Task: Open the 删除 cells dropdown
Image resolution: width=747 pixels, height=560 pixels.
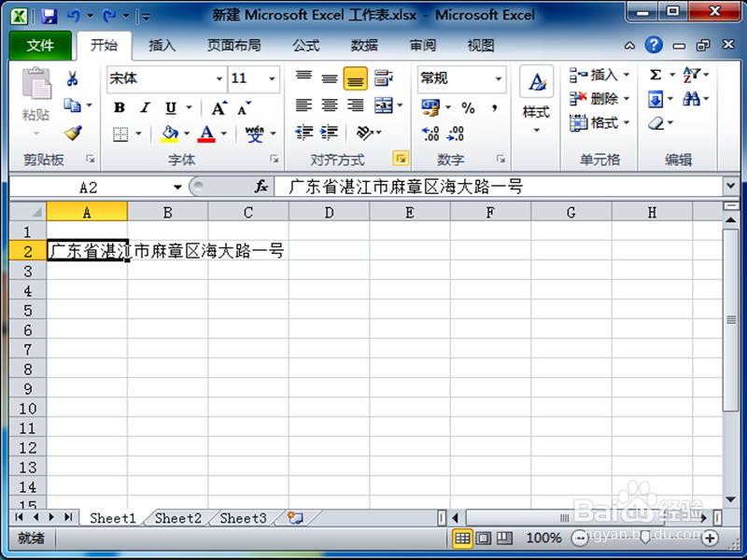Action: point(627,99)
